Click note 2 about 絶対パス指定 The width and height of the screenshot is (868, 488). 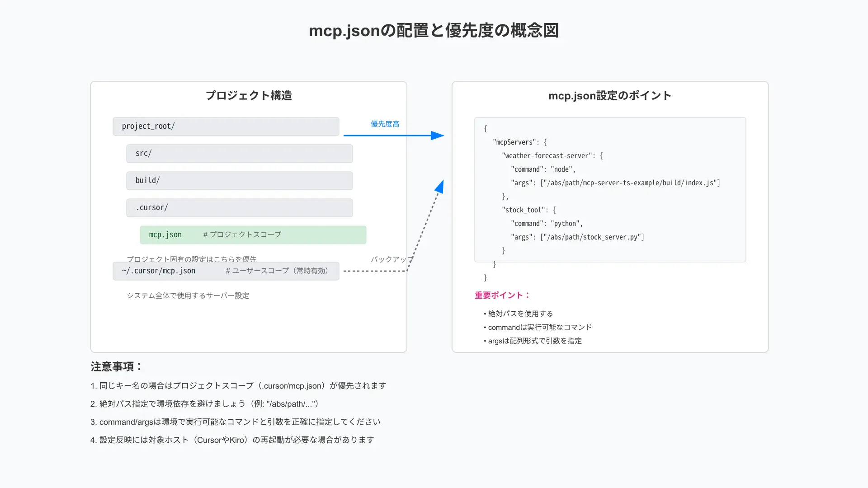coord(205,404)
